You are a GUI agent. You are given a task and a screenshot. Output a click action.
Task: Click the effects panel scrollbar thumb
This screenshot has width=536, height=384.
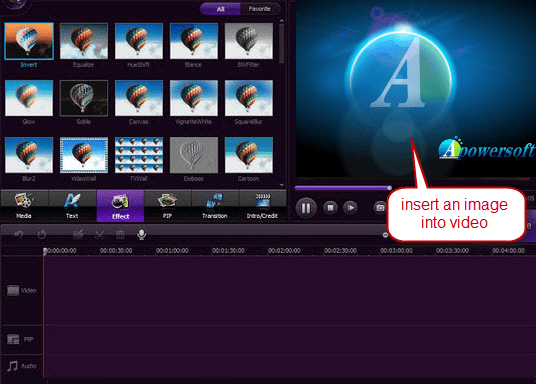(x=282, y=43)
